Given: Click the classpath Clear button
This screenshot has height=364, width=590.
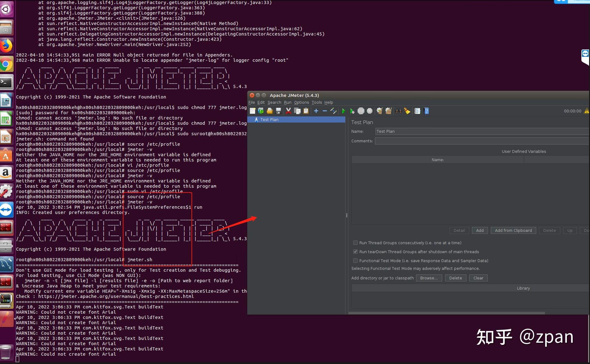Looking at the screenshot, I should click(478, 278).
